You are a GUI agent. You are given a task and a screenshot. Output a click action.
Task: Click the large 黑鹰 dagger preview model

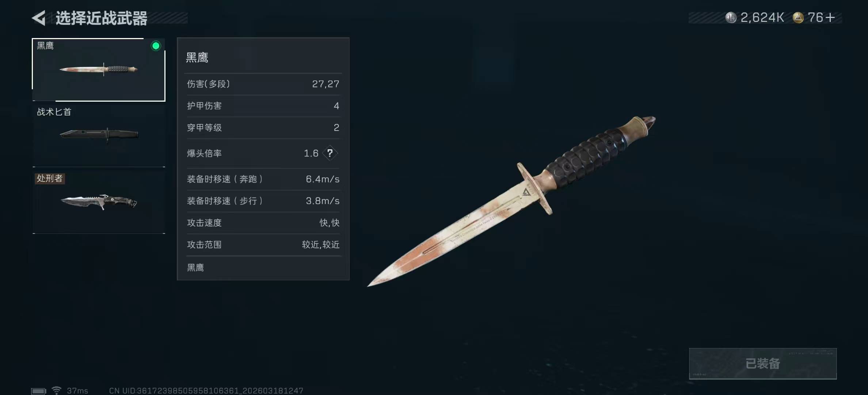[511, 201]
